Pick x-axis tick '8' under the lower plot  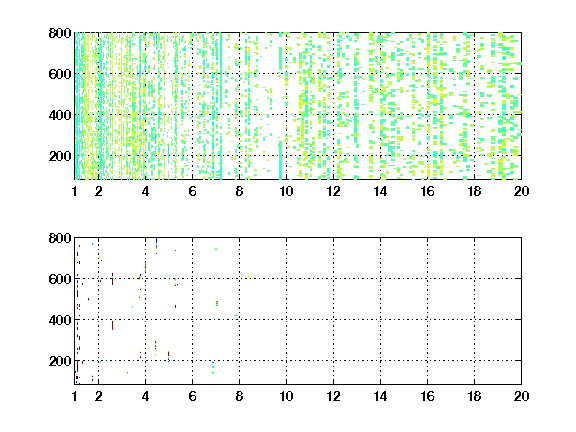pos(240,396)
